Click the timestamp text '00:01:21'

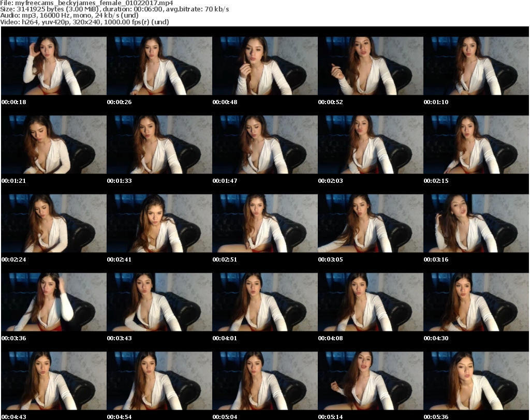point(14,181)
